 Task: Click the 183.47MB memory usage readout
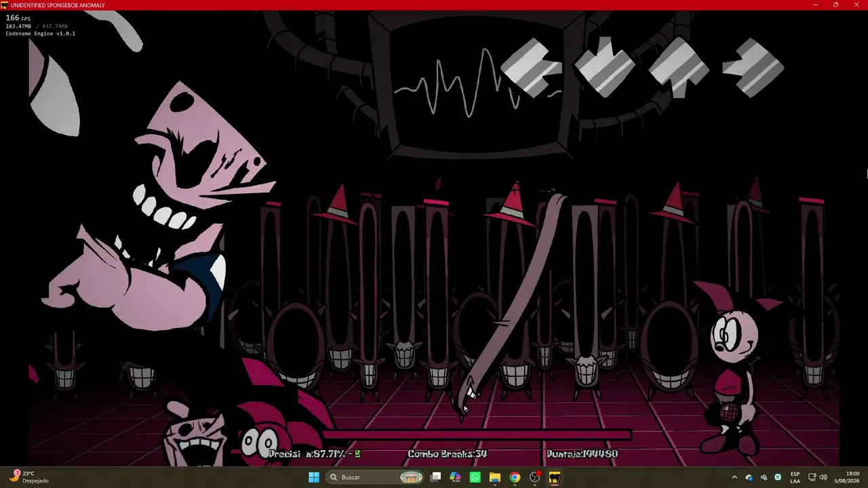coord(20,26)
